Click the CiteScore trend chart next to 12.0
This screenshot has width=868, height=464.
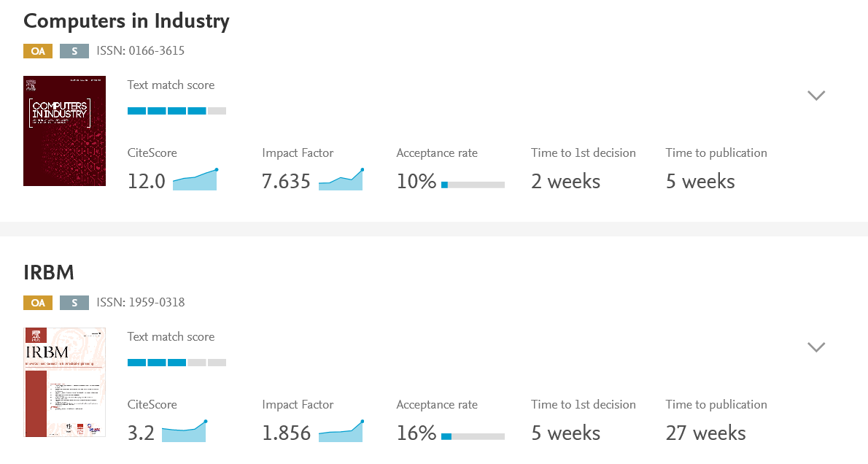tap(195, 180)
